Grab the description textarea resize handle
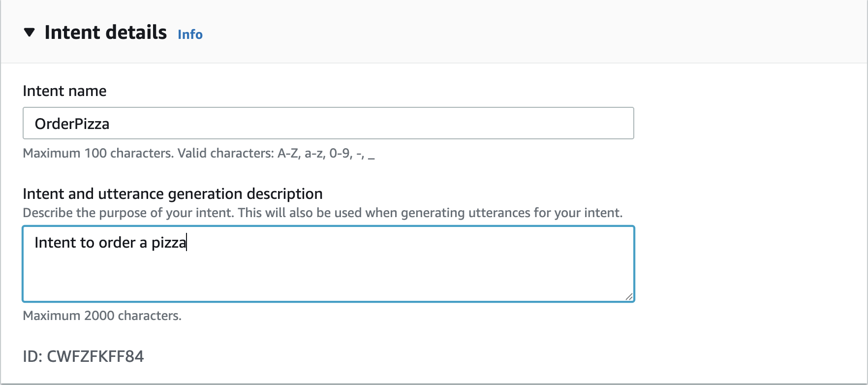Viewport: 868px width, 385px height. click(x=629, y=296)
